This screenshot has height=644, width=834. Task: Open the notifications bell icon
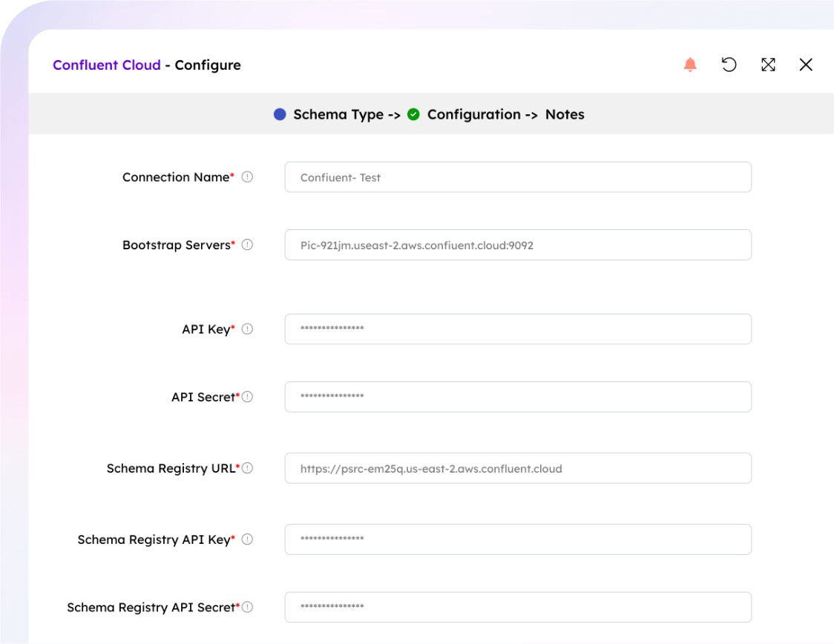pyautogui.click(x=690, y=65)
